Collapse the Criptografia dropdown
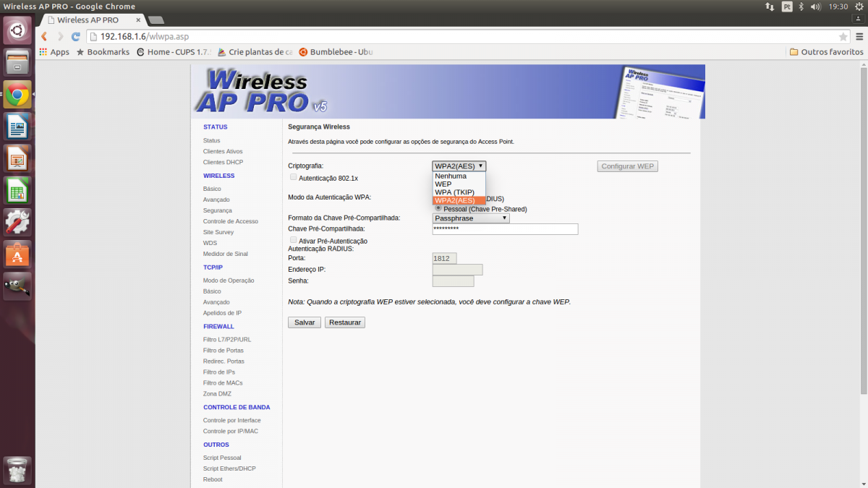This screenshot has height=488, width=868. click(459, 166)
